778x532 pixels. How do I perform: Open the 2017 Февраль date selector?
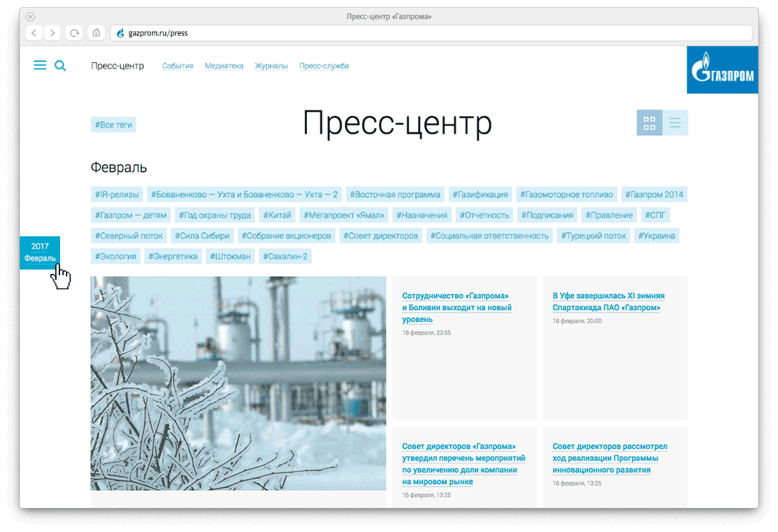(x=40, y=253)
